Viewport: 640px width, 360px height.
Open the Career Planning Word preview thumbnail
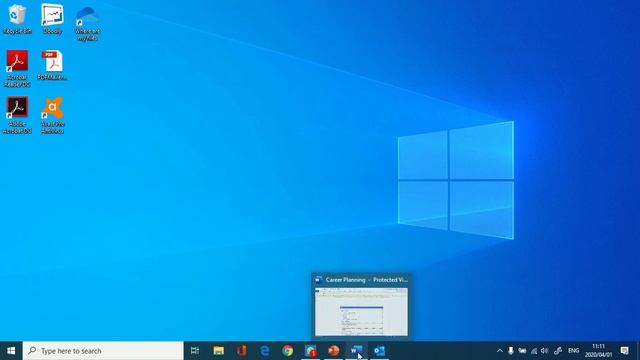(x=361, y=312)
